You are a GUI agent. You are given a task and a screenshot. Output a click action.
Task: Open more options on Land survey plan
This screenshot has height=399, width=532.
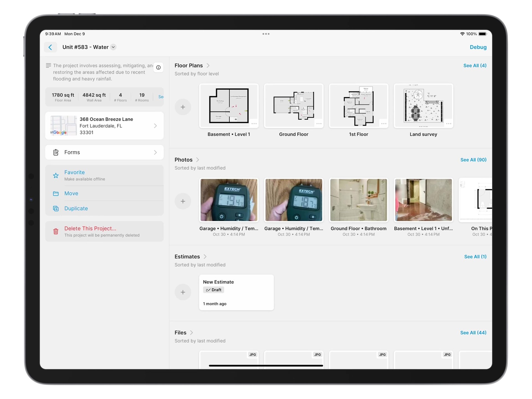pos(449,124)
